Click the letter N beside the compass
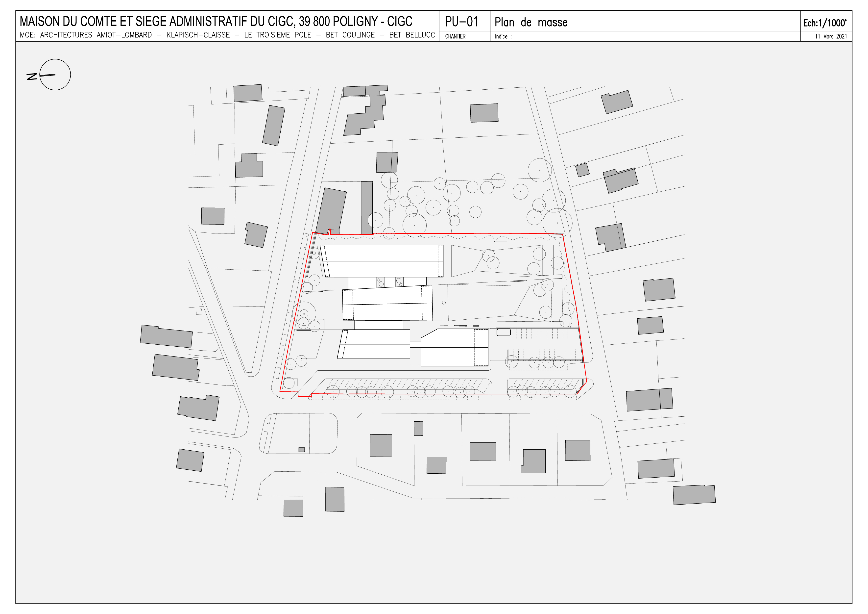868x614 pixels. click(x=32, y=77)
